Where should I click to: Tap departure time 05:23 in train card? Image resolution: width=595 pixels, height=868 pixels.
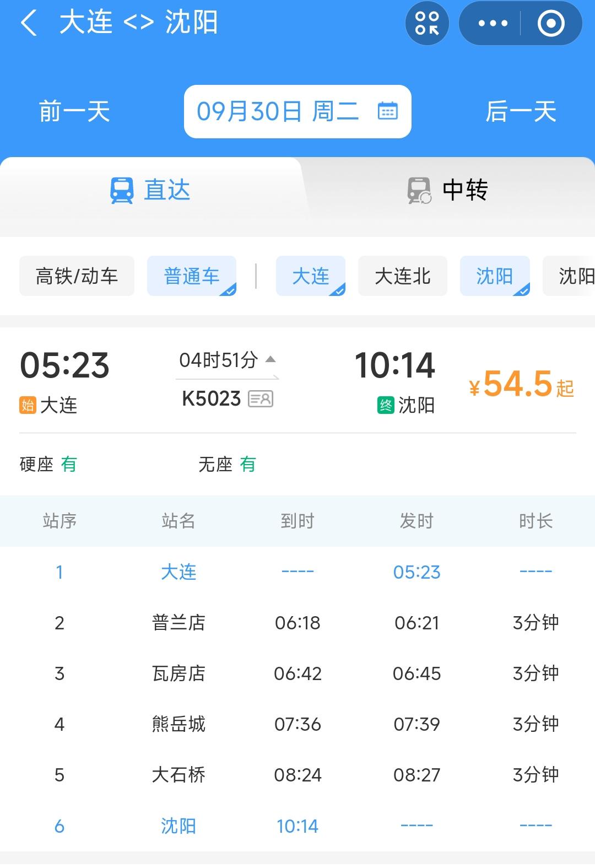click(65, 365)
